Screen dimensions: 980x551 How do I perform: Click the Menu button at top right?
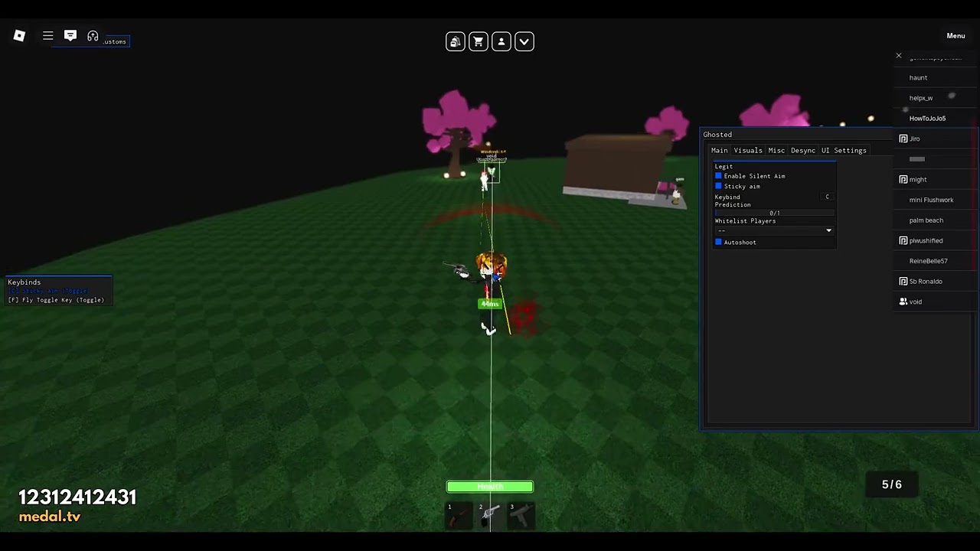pos(955,36)
